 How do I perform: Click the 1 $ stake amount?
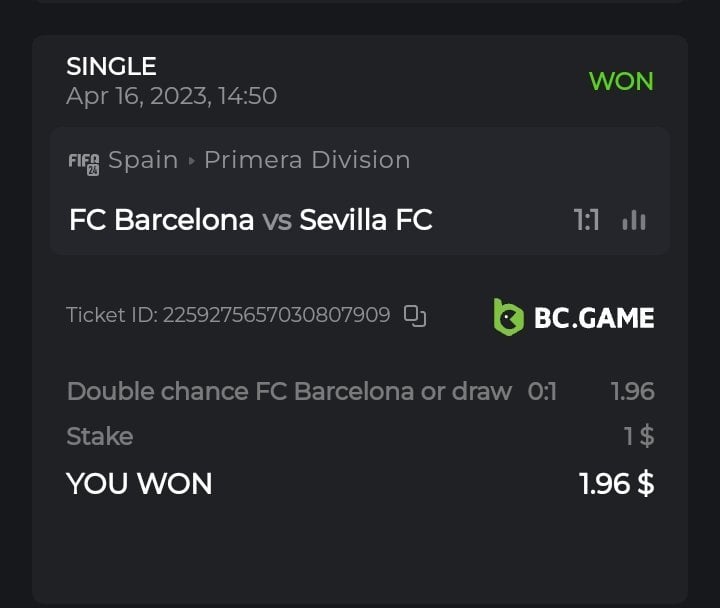(x=638, y=436)
